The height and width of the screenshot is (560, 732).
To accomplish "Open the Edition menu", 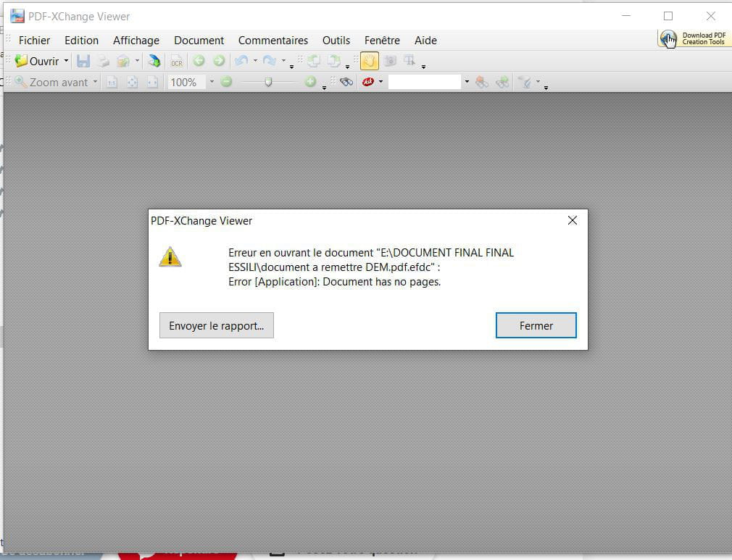I will pyautogui.click(x=81, y=41).
